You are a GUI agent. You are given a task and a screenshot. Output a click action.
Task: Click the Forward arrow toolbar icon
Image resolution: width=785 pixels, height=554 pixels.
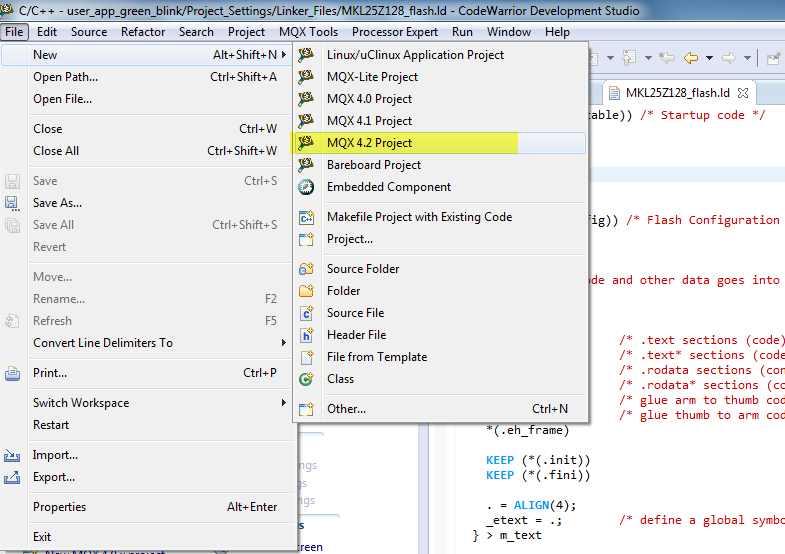coord(728,58)
